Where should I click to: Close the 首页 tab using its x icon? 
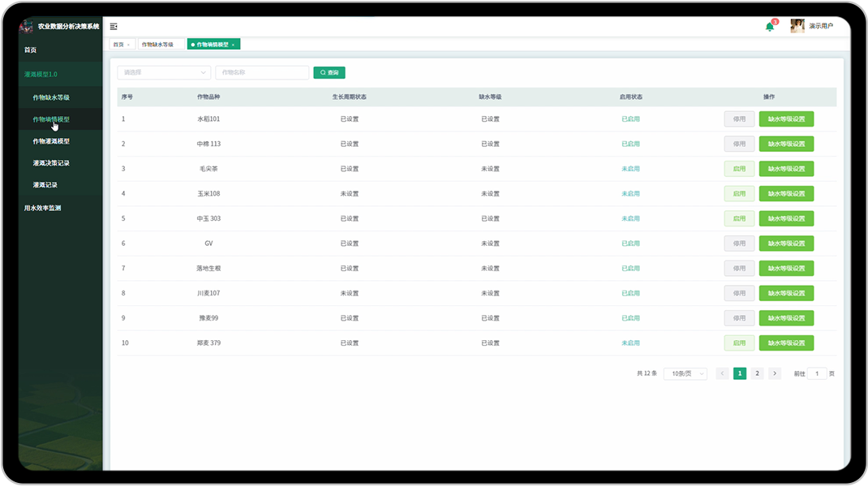click(x=128, y=45)
